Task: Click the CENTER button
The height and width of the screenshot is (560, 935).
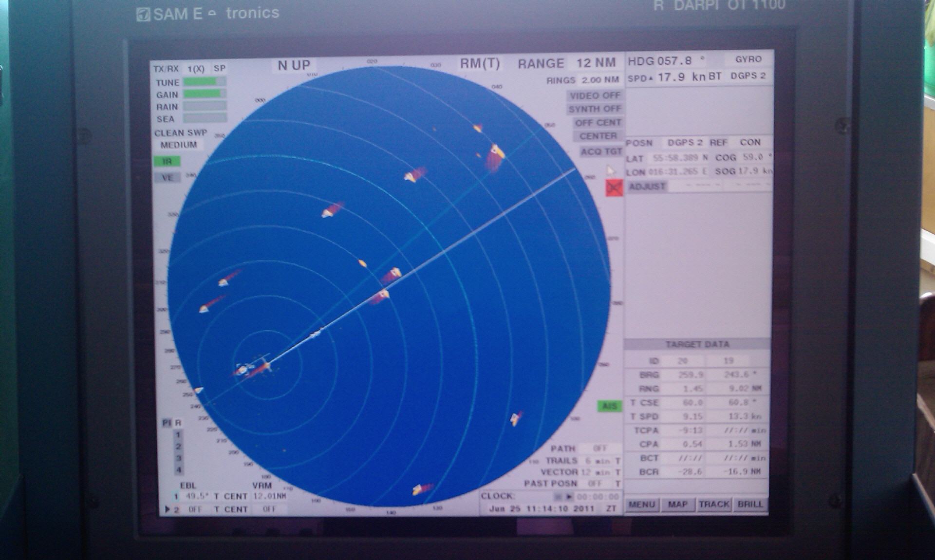Action: pyautogui.click(x=598, y=136)
